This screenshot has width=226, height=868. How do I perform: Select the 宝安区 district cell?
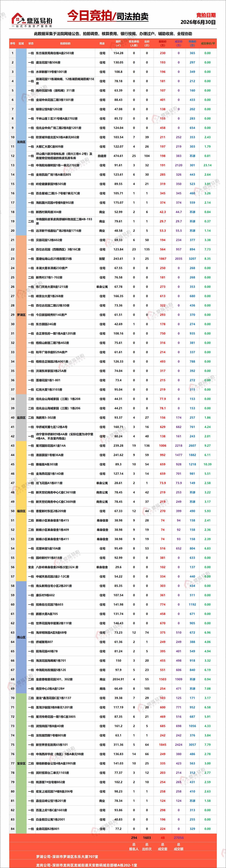tap(22, 763)
